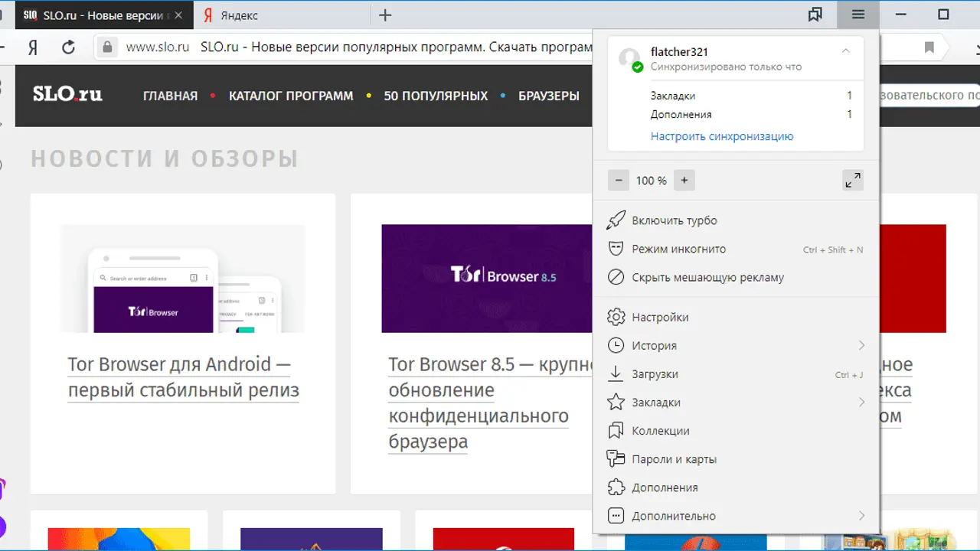Click the Yandex 'Я' home icon
980x551 pixels.
[x=33, y=47]
